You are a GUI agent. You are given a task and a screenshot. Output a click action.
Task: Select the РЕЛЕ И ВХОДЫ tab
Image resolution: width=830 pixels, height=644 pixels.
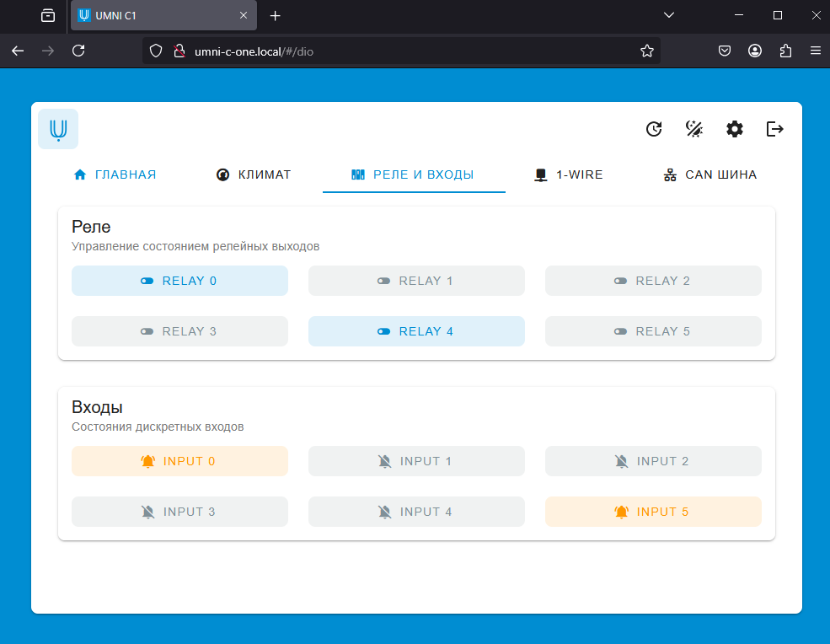coord(414,174)
